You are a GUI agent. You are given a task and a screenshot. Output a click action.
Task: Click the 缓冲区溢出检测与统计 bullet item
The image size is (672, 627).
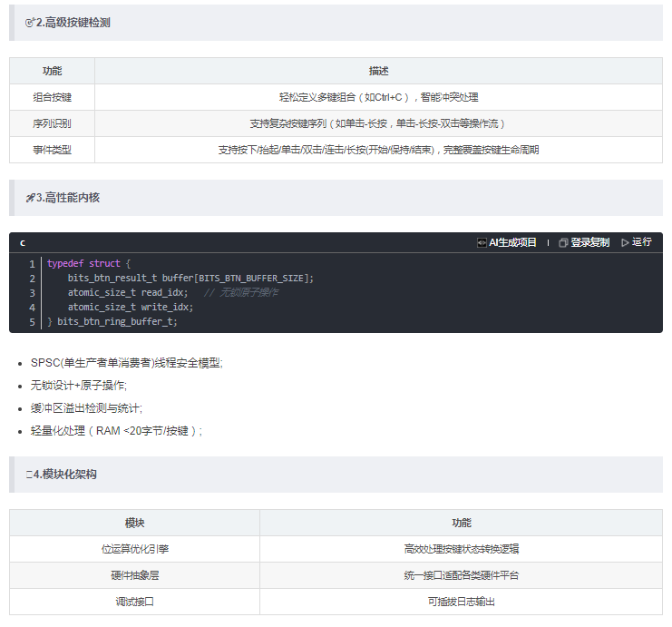[x=86, y=407]
